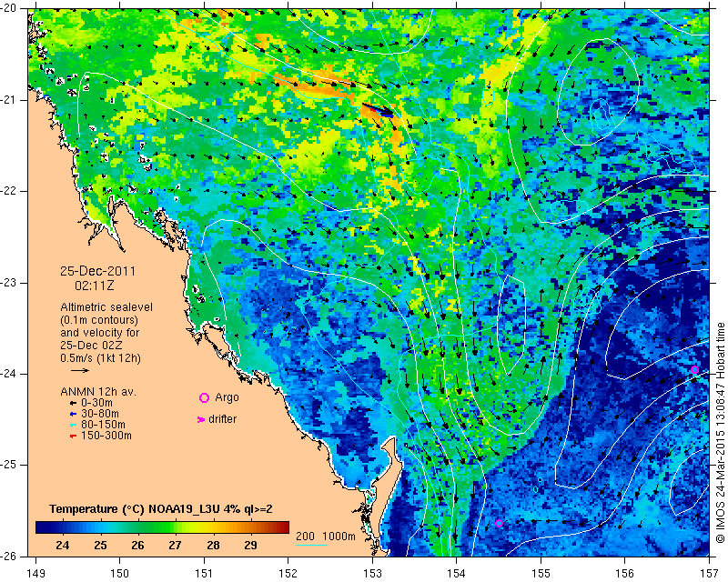Click the "1000m" isobath depth label
728x582 pixels.
pos(339,536)
